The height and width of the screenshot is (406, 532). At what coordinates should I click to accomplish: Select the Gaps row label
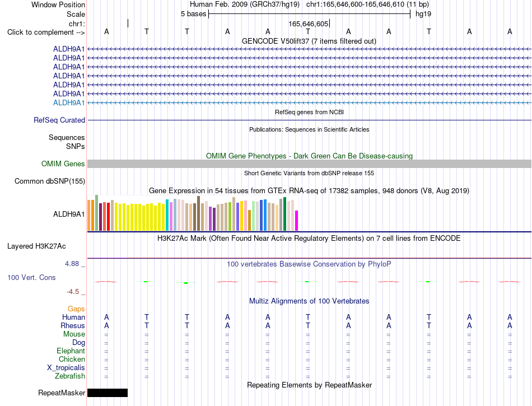tap(76, 309)
